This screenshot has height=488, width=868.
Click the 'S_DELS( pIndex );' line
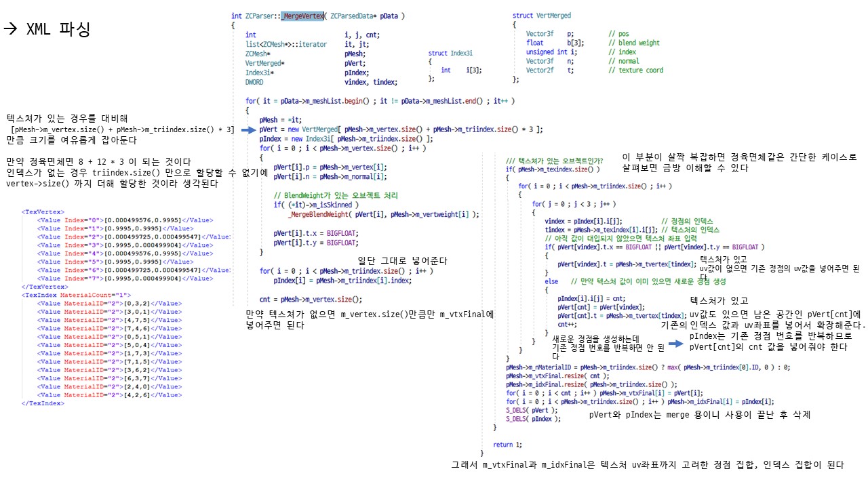[533, 419]
